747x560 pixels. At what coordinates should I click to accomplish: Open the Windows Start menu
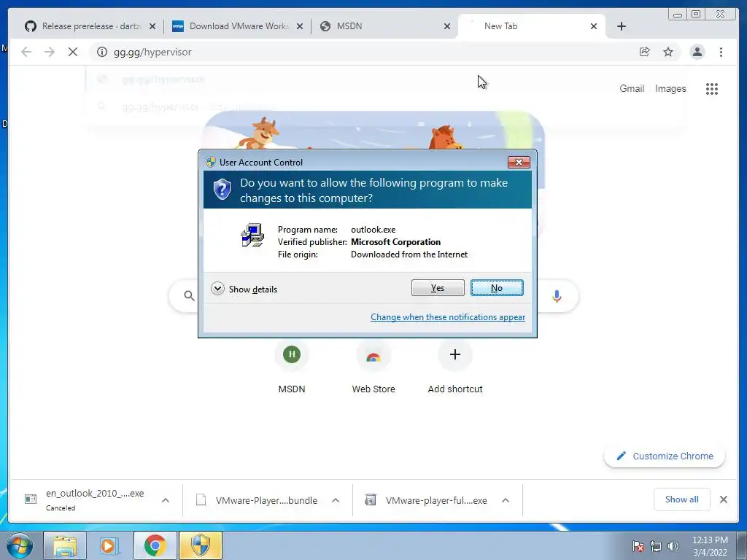point(20,545)
